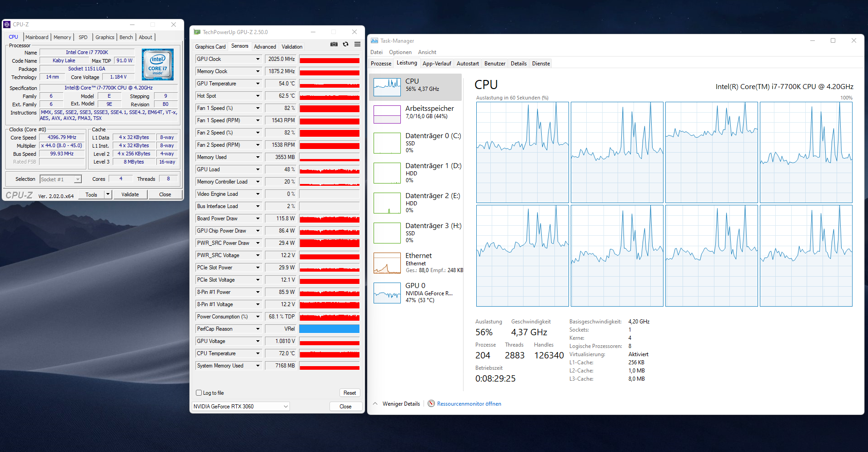
Task: Select the Ethernet sidebar entry
Action: tap(415, 263)
